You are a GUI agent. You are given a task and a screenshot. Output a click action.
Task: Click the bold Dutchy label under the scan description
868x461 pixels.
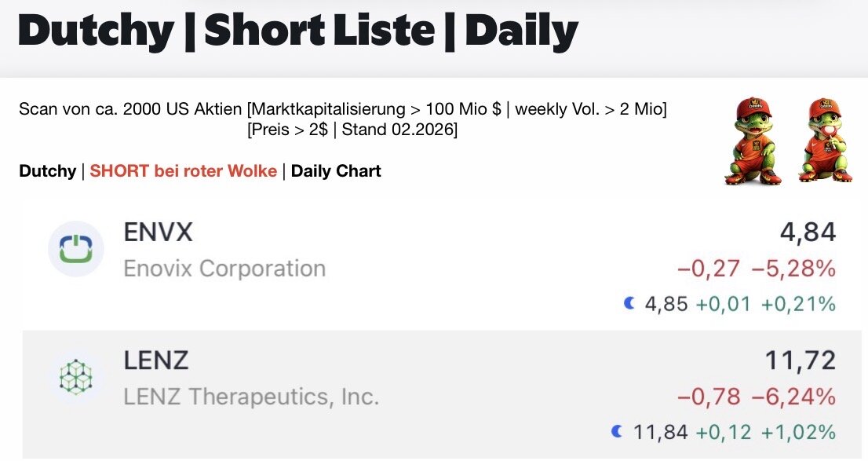point(47,171)
